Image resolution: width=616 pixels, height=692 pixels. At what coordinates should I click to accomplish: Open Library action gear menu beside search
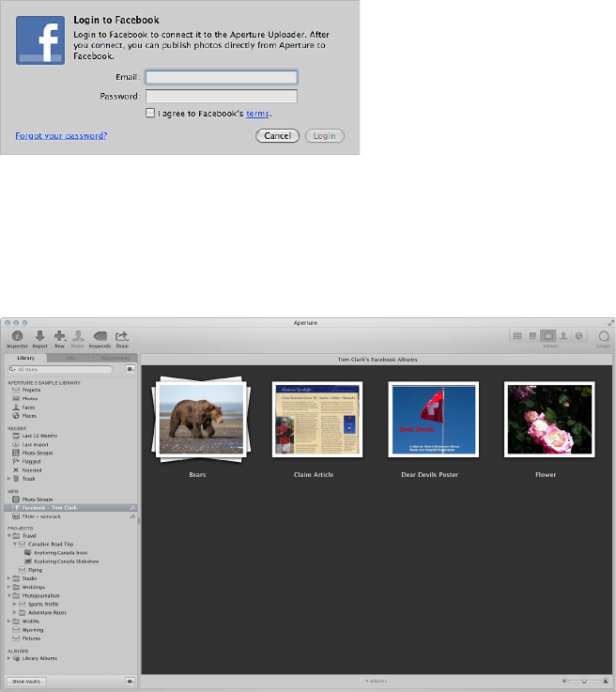[x=131, y=369]
